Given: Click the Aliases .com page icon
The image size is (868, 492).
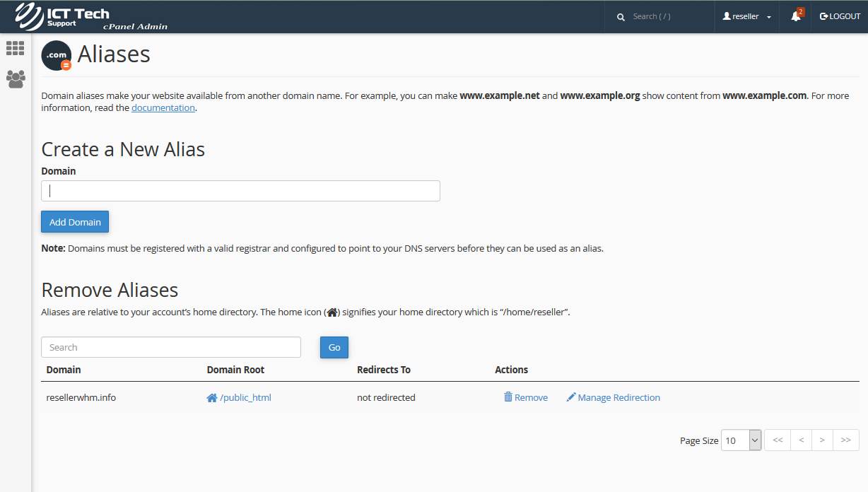Looking at the screenshot, I should [57, 55].
